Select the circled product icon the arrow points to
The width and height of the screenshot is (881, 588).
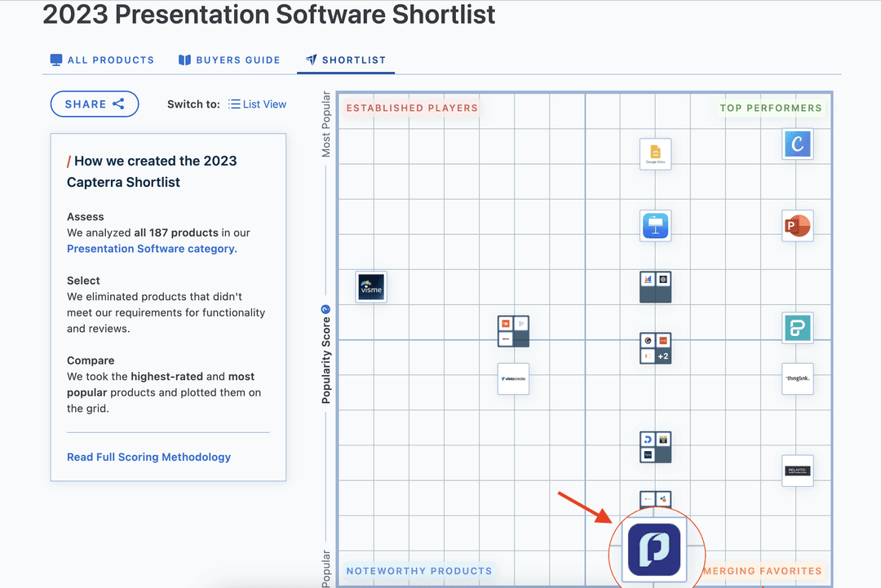pos(655,548)
